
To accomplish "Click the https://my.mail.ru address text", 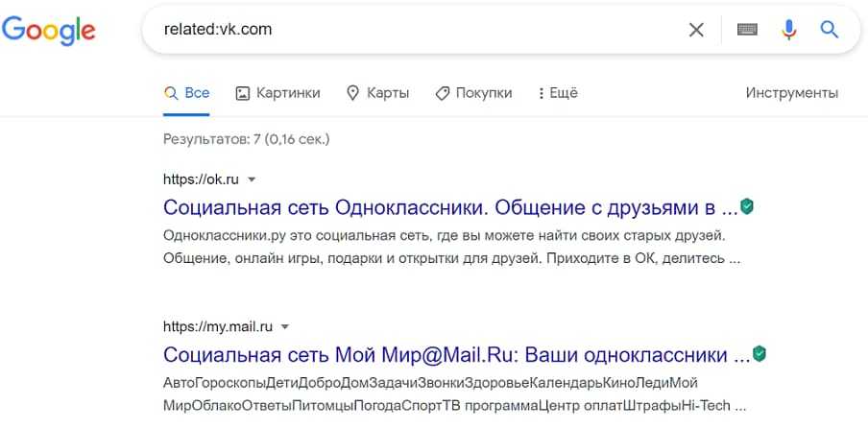I will [218, 327].
